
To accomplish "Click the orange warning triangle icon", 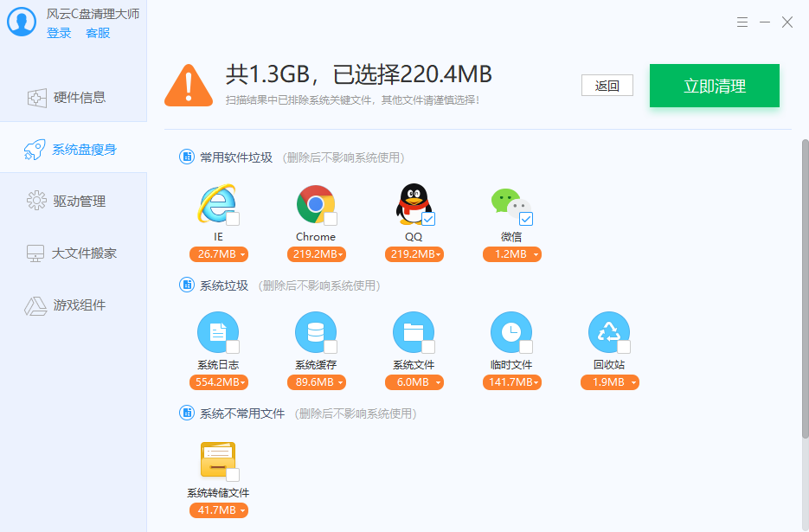I will pos(189,86).
